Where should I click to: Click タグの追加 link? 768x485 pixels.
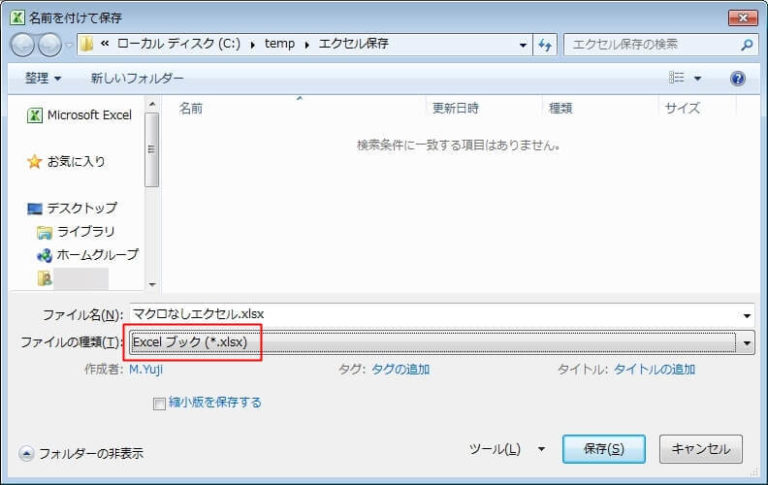[x=400, y=369]
